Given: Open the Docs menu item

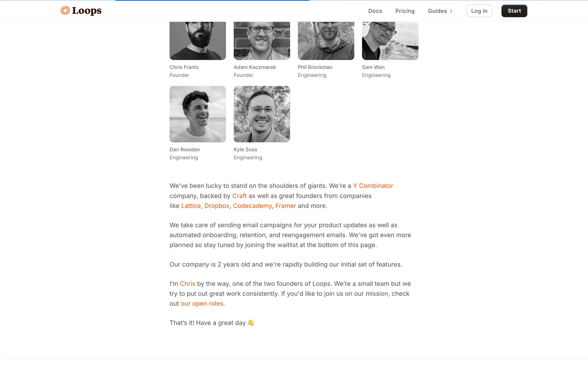Looking at the screenshot, I should pos(375,11).
